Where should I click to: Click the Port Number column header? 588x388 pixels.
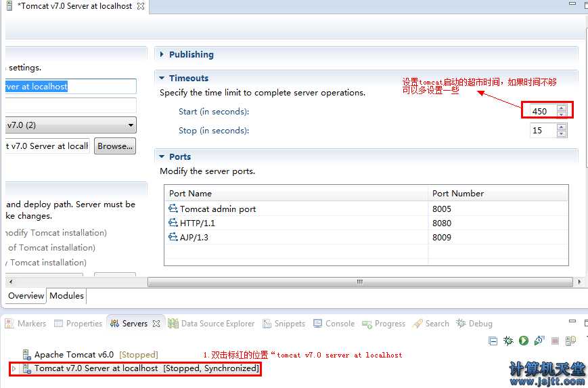(x=499, y=193)
